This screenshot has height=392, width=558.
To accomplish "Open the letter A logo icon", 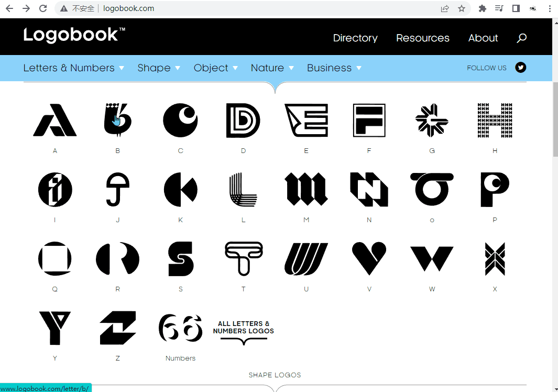I will pyautogui.click(x=55, y=120).
